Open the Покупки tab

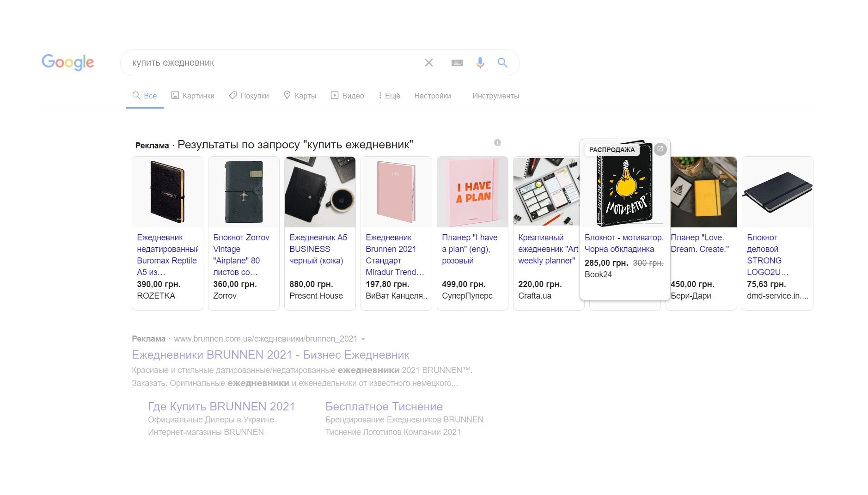coord(249,96)
